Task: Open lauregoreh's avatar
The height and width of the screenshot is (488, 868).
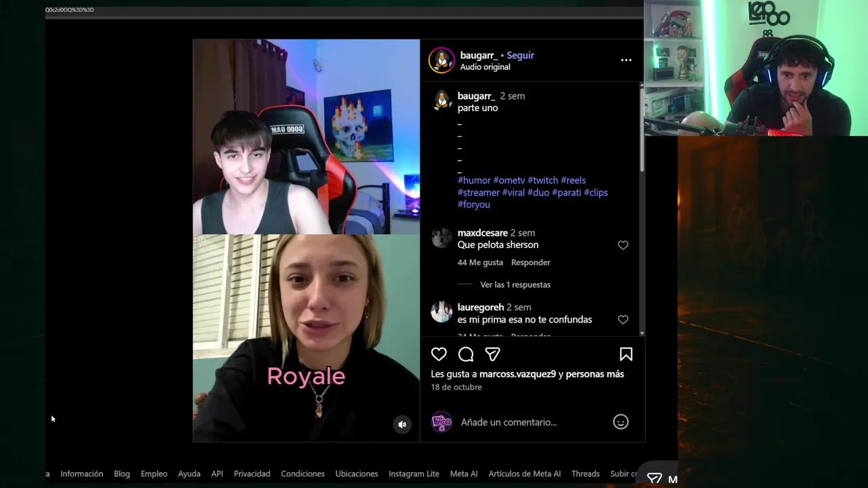Action: 441,312
